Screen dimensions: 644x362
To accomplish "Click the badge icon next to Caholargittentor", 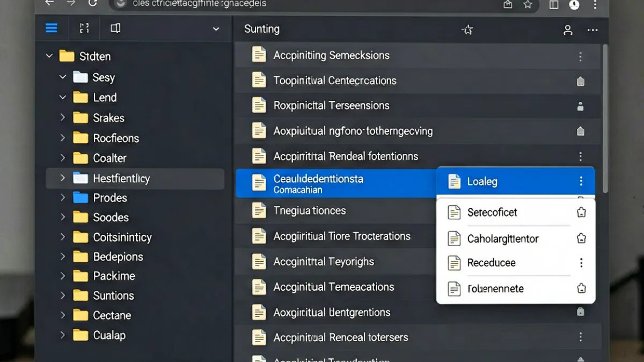I will (x=581, y=239).
